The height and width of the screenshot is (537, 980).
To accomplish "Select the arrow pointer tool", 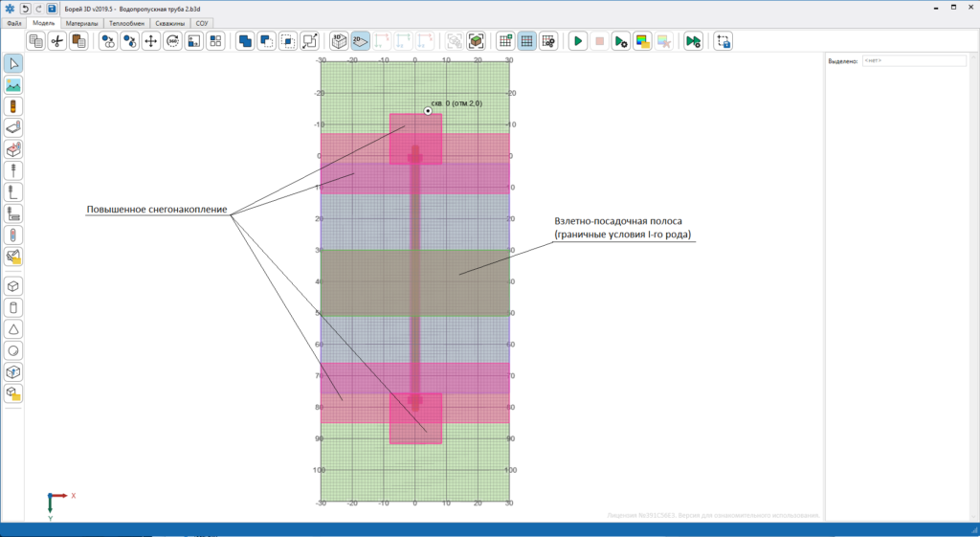I will (x=13, y=63).
